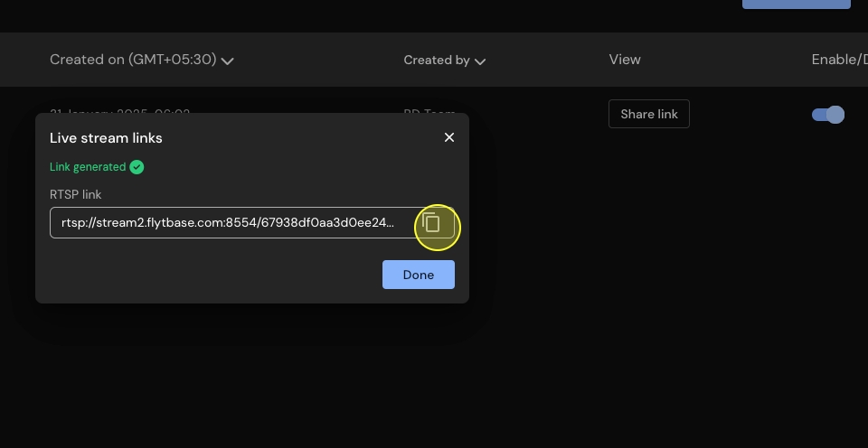Click the Link generated status text
The image size is (868, 448).
click(88, 167)
